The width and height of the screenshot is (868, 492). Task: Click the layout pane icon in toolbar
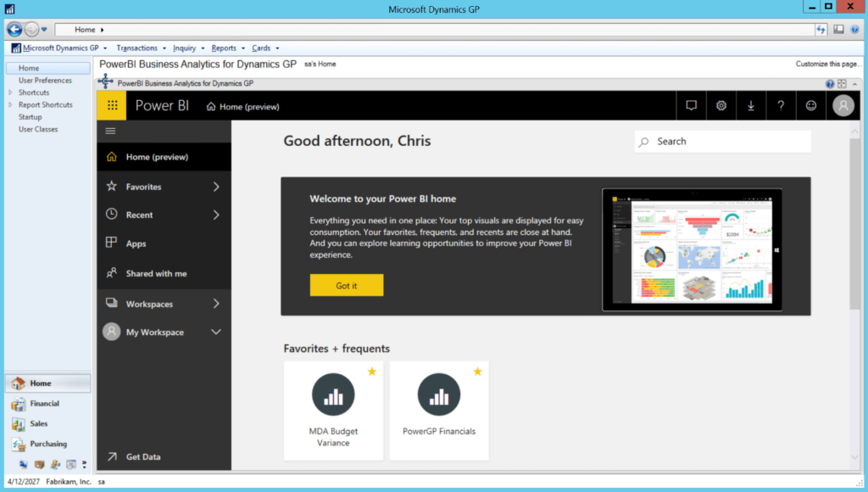838,30
